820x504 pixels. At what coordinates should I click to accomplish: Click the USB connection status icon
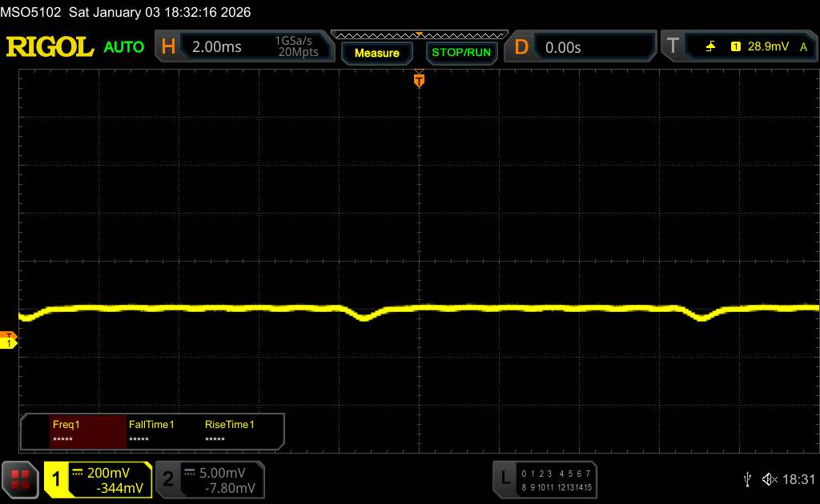(747, 479)
